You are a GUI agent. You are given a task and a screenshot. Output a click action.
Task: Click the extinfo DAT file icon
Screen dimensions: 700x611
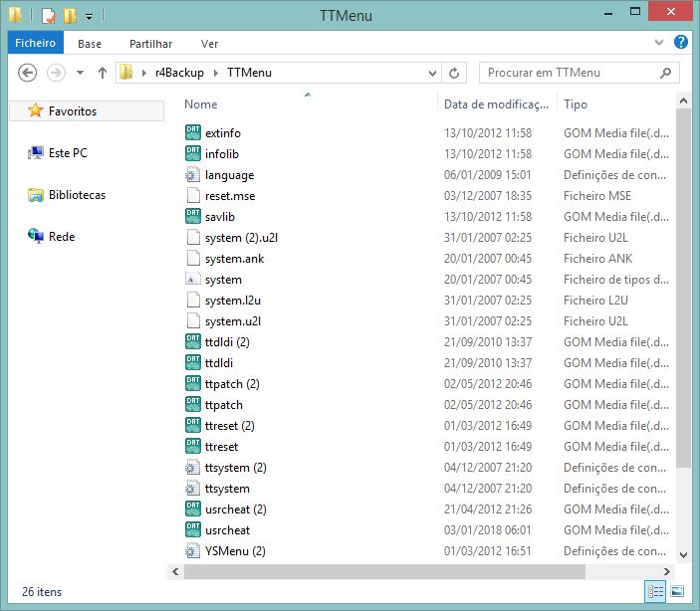click(x=193, y=132)
